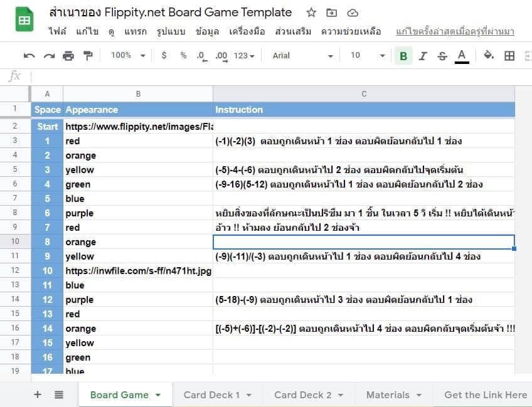Open the 100% zoom dropdown

[128, 56]
